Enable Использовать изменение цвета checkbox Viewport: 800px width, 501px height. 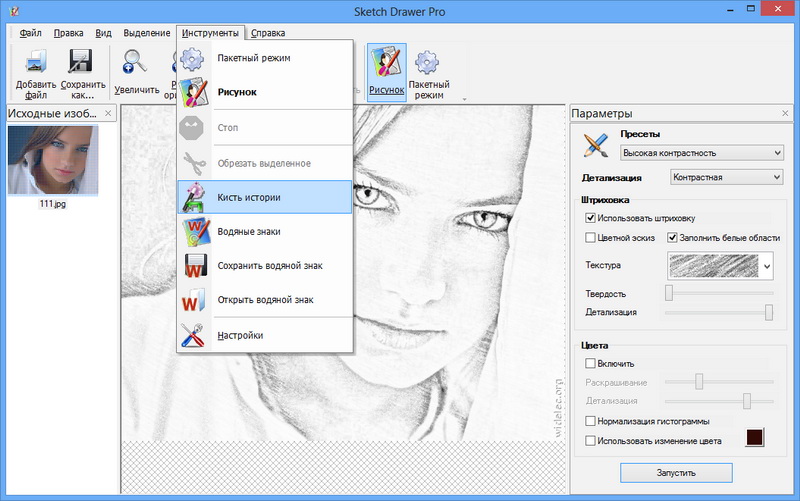pos(590,440)
